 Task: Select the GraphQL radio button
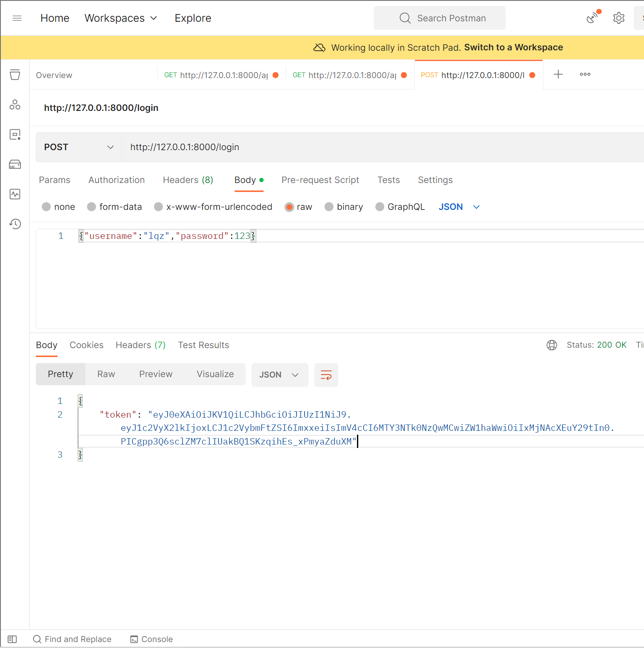point(380,207)
